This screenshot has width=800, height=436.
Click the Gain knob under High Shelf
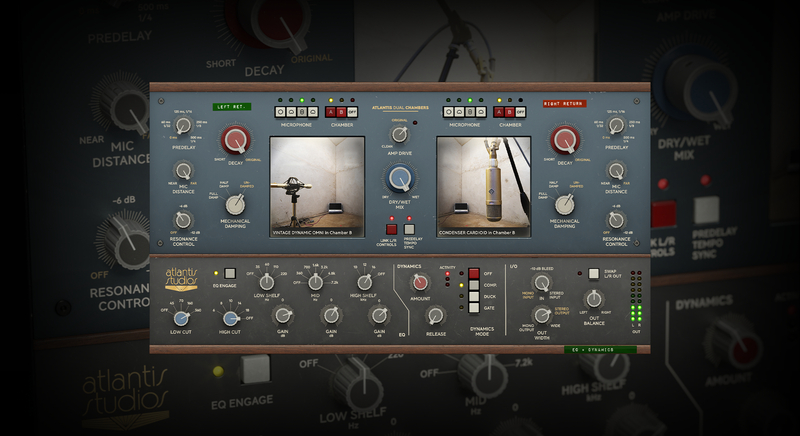pos(379,316)
